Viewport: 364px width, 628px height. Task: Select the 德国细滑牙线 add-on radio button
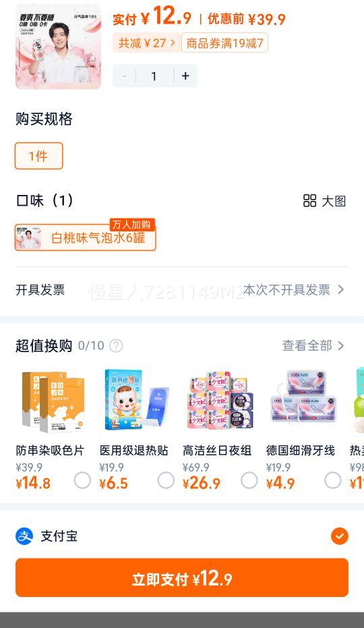(333, 480)
